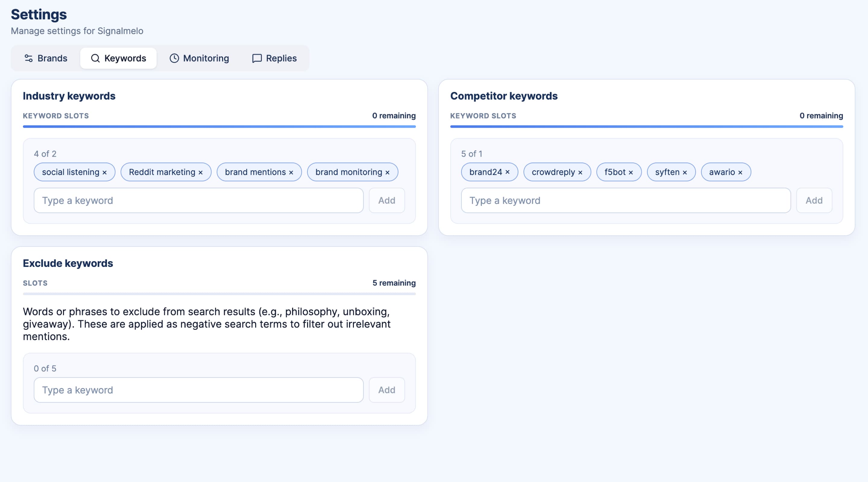The width and height of the screenshot is (868, 482).
Task: Focus the Exclude keywords input field
Action: [x=199, y=390]
